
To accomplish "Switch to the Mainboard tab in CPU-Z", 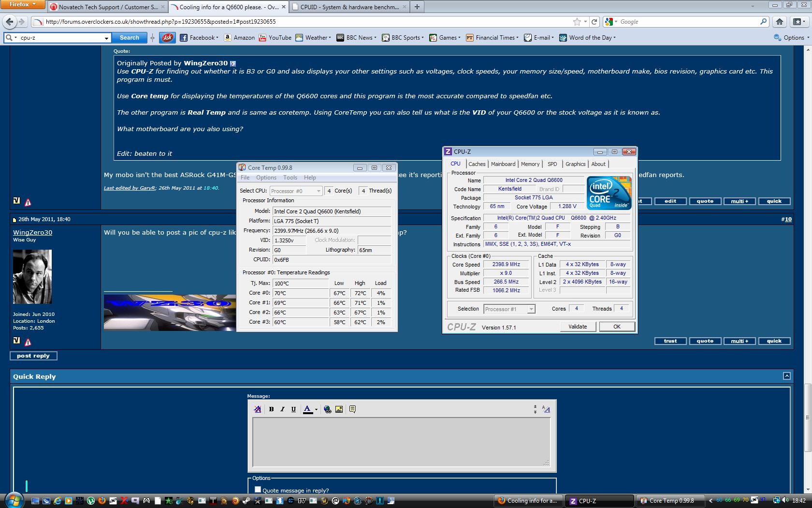I will (503, 164).
